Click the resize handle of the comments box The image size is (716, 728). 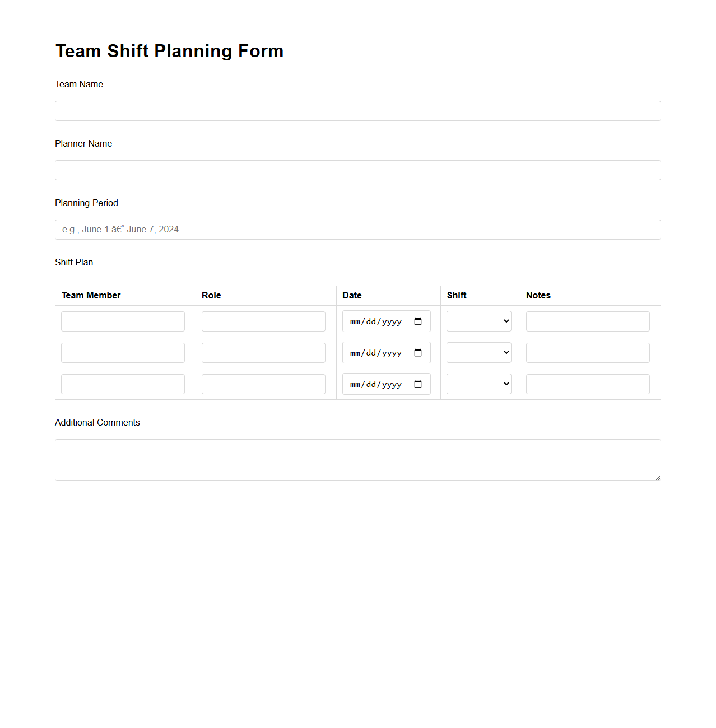click(657, 477)
